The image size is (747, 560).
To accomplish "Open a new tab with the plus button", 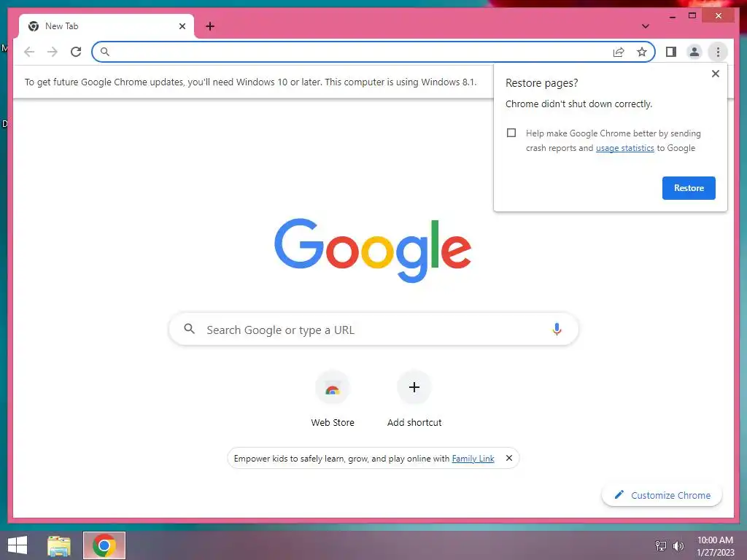I will pyautogui.click(x=209, y=26).
